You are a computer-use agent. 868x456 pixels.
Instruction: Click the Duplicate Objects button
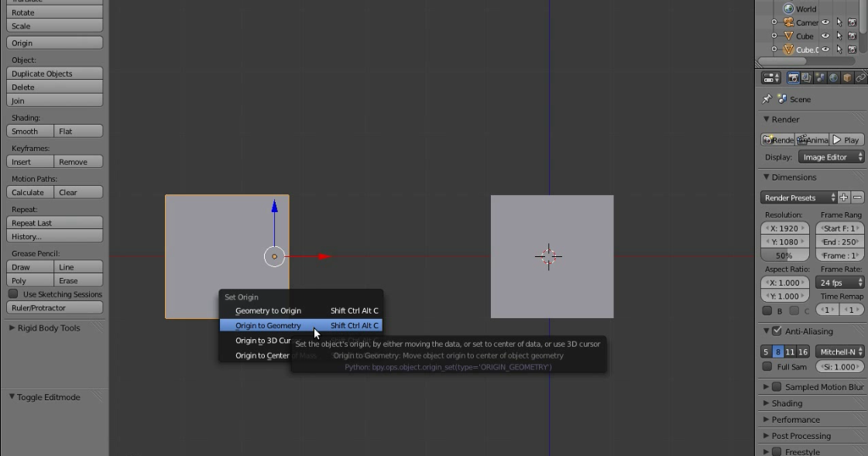[53, 73]
